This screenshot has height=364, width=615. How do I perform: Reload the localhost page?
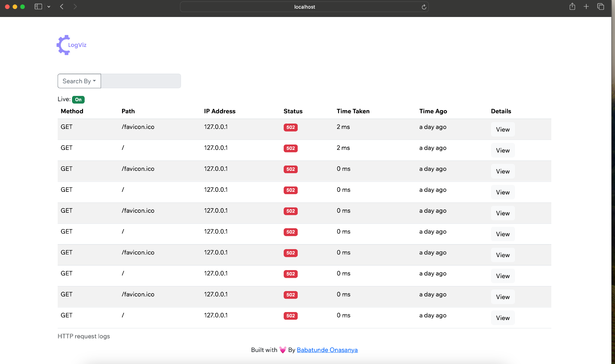[x=423, y=7]
